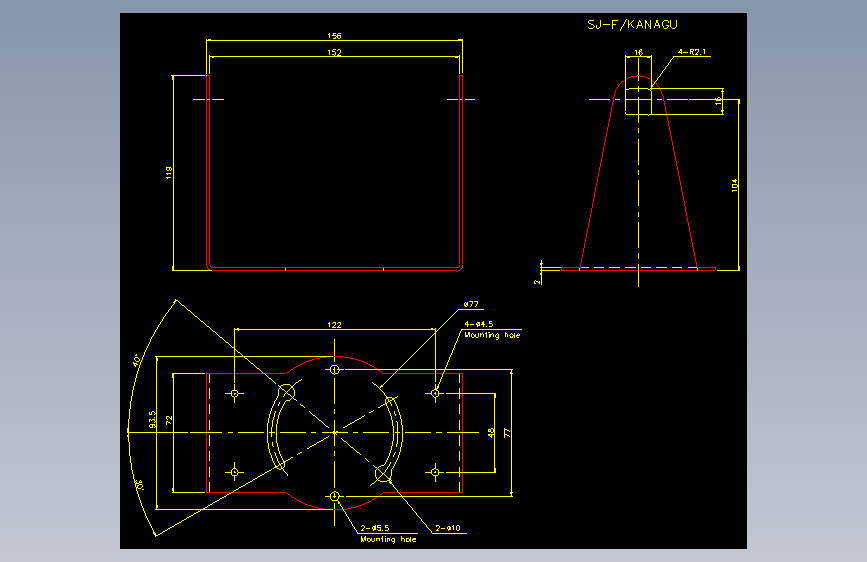Select the Mounting hole label under 2-ø5.5
Viewport: 867px width, 562px height.
tap(388, 539)
